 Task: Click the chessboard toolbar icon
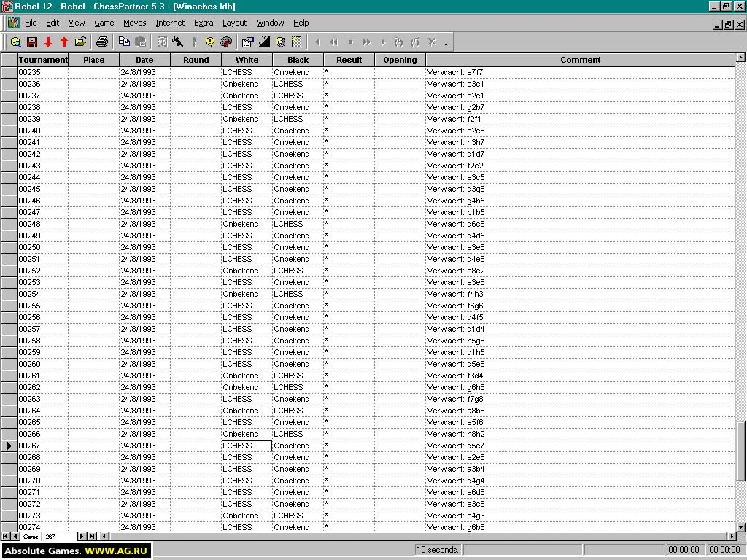pyautogui.click(x=297, y=42)
